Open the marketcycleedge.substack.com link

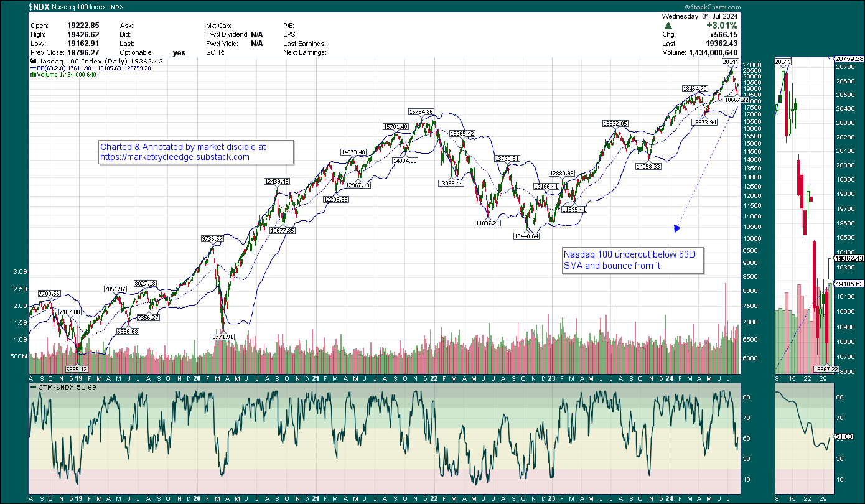175,157
